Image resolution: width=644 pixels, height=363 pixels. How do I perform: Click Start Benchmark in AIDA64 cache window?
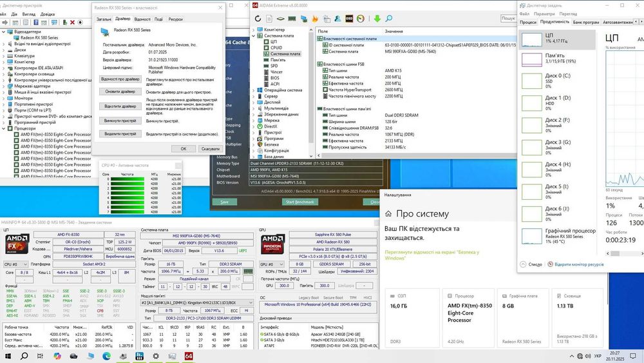pos(300,202)
